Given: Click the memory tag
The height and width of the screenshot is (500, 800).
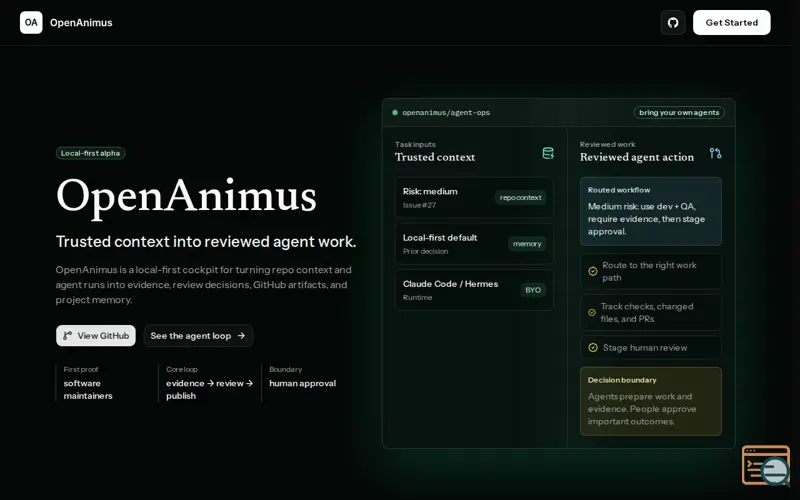Looking at the screenshot, I should pyautogui.click(x=527, y=244).
